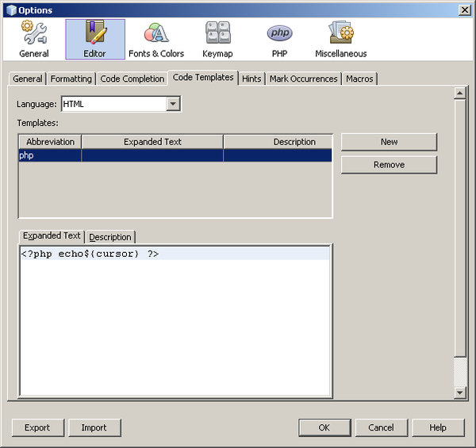Open the General options category
Image resolution: width=476 pixels, height=448 pixels.
tap(34, 39)
